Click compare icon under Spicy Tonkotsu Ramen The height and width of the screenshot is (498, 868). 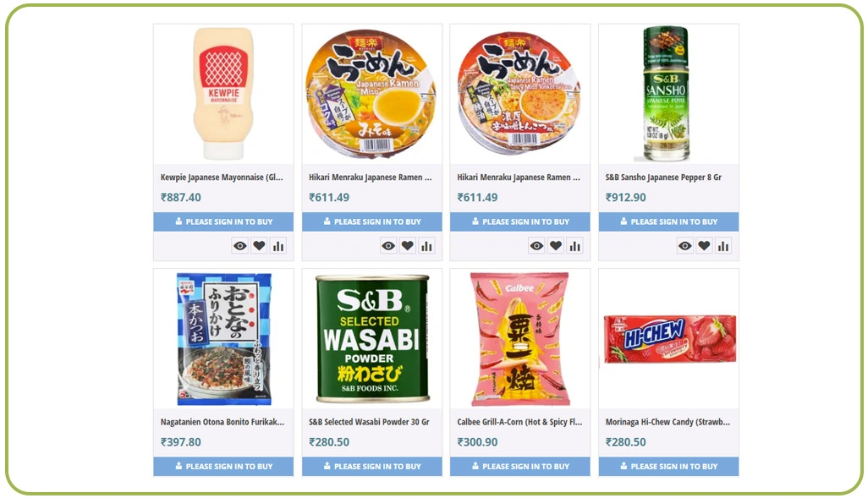575,246
